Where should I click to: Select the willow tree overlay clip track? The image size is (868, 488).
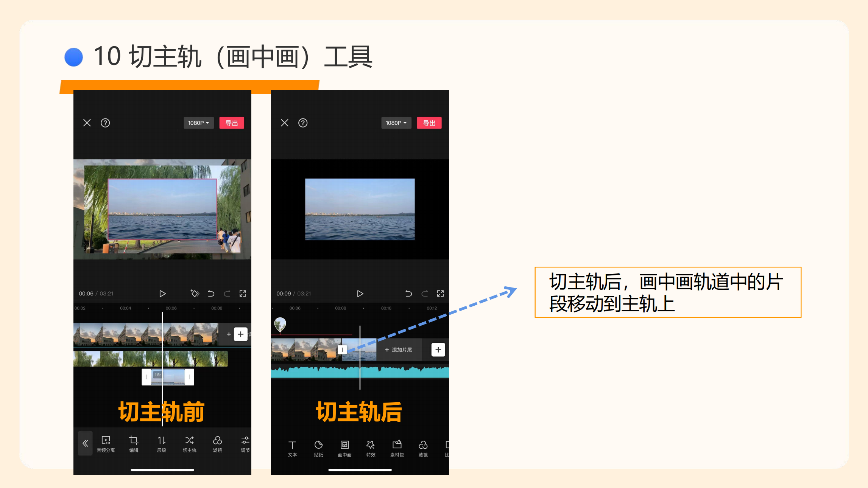pyautogui.click(x=151, y=359)
